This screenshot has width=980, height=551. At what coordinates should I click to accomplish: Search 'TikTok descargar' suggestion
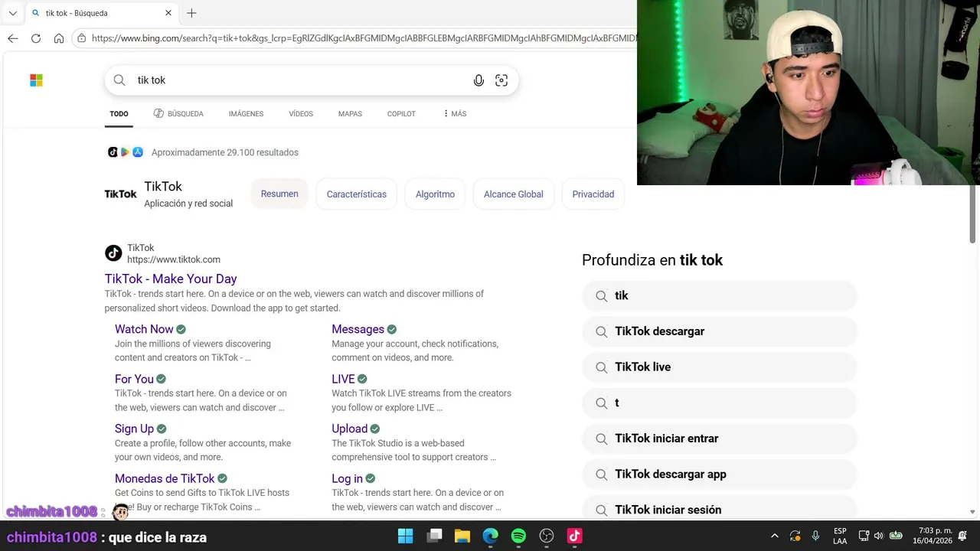pyautogui.click(x=720, y=331)
